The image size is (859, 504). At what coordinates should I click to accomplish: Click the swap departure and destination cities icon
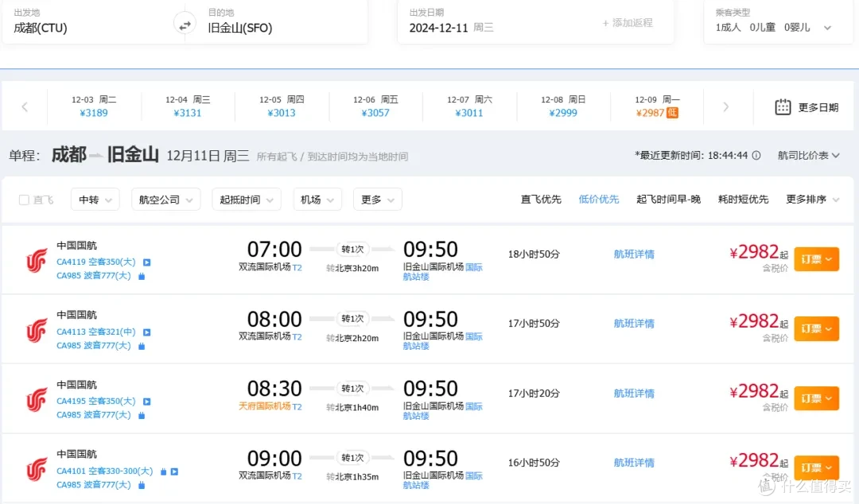(185, 24)
